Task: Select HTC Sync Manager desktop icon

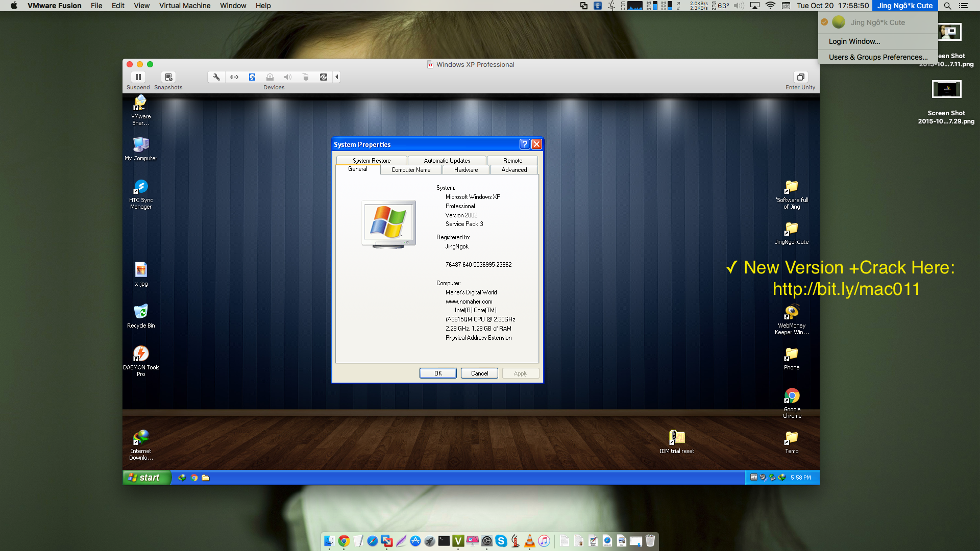Action: coord(141,194)
